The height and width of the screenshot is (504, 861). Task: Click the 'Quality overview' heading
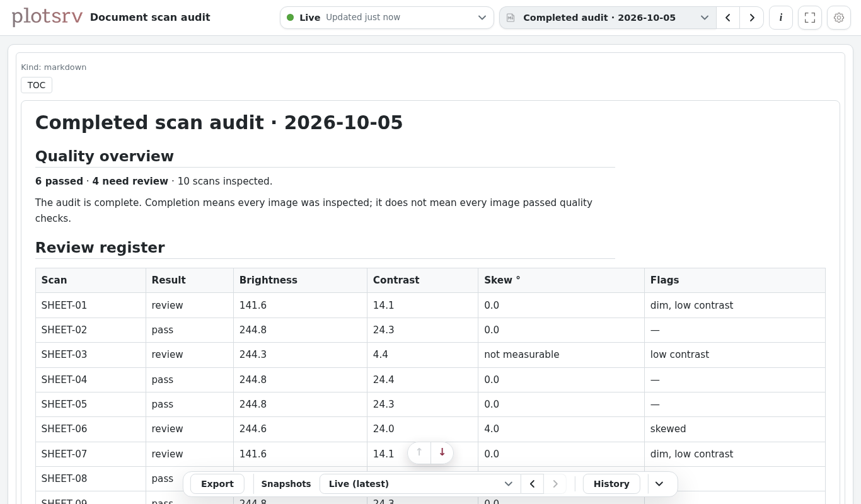(x=105, y=156)
